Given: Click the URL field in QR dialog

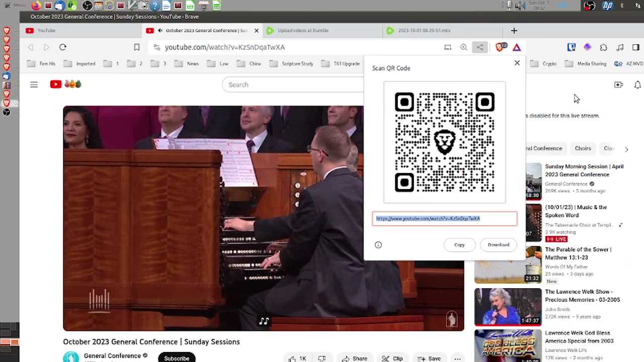Looking at the screenshot, I should [444, 219].
